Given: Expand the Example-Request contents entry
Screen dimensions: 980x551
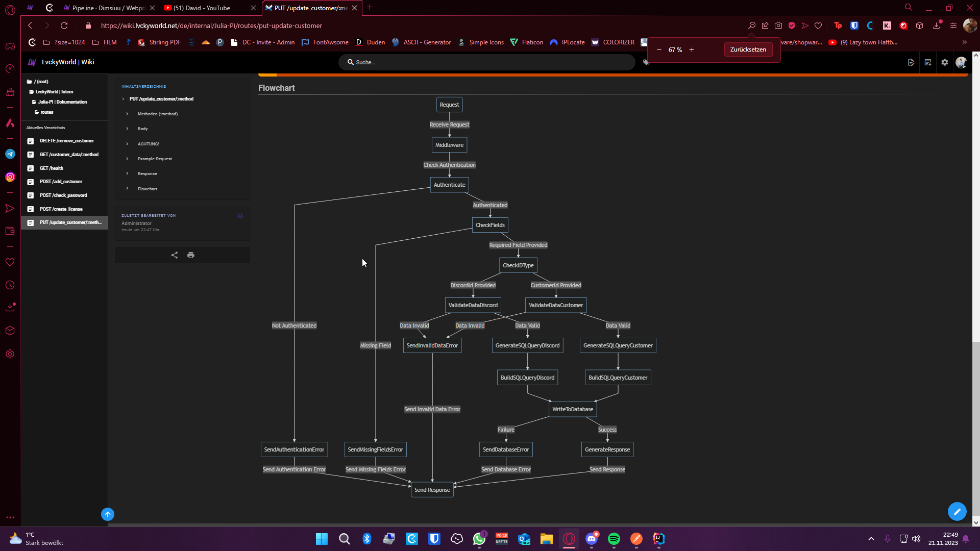Looking at the screenshot, I should click(x=154, y=159).
